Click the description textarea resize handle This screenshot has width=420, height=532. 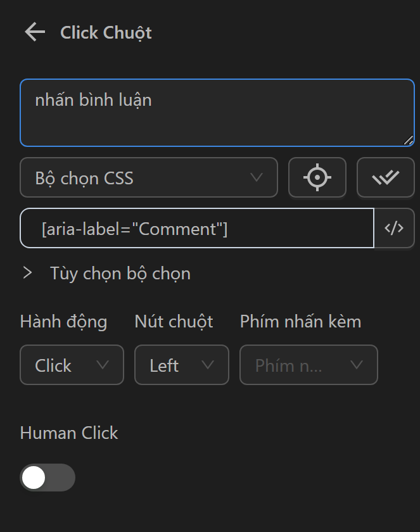pyautogui.click(x=408, y=141)
